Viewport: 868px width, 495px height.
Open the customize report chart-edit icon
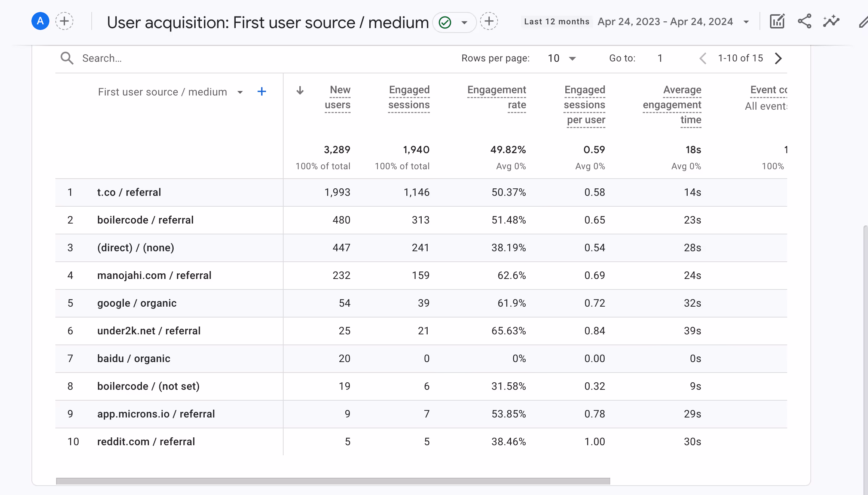click(777, 21)
